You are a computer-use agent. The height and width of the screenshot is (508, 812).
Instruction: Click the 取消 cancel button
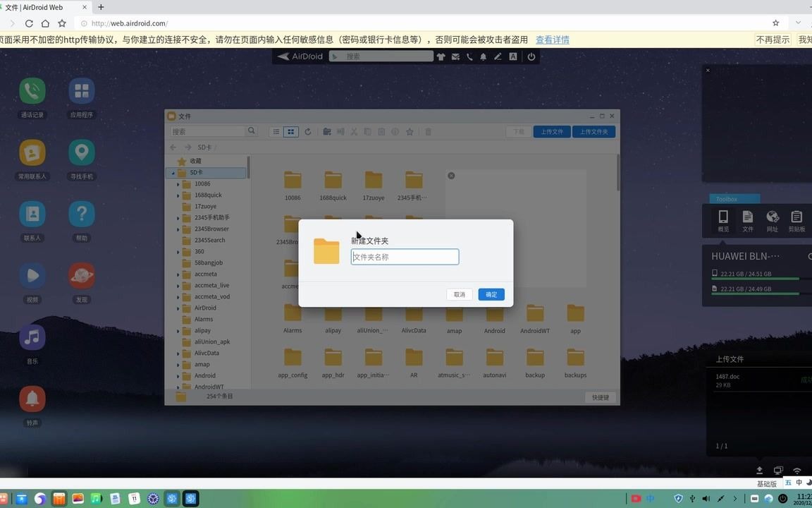pyautogui.click(x=460, y=294)
